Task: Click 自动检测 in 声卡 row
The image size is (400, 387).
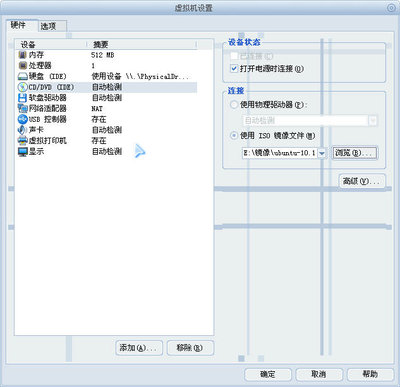Action: [x=107, y=130]
